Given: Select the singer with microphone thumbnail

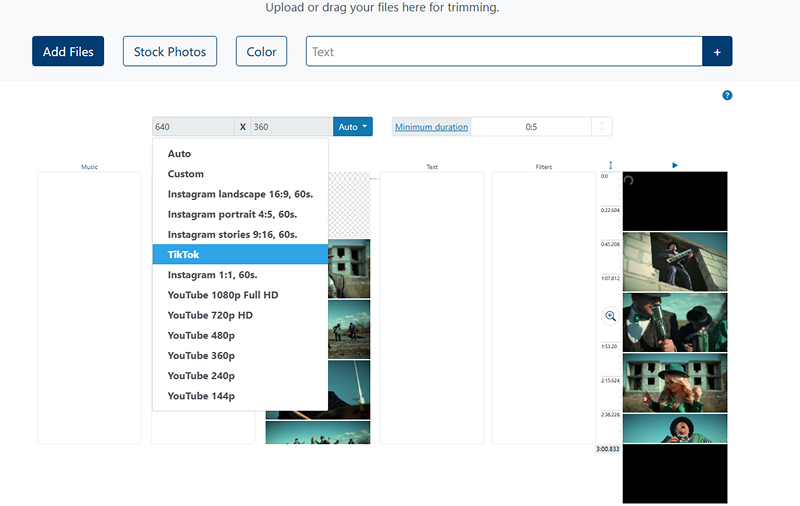Looking at the screenshot, I should click(x=674, y=322).
